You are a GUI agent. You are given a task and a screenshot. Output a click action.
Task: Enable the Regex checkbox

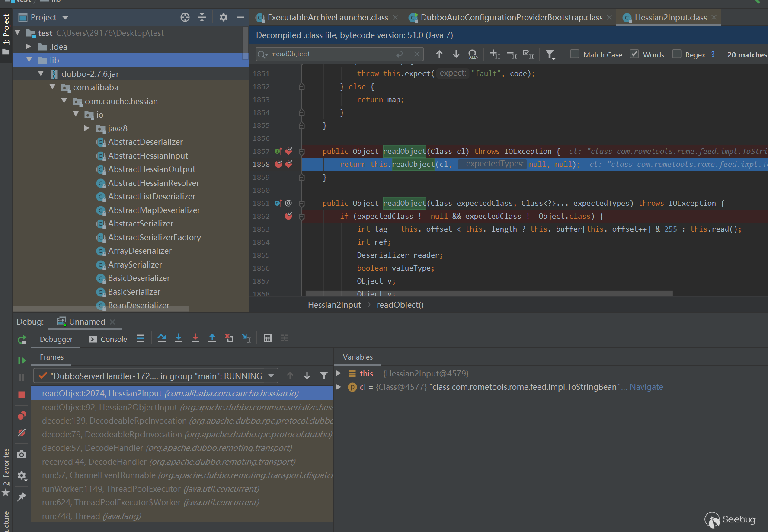tap(677, 54)
